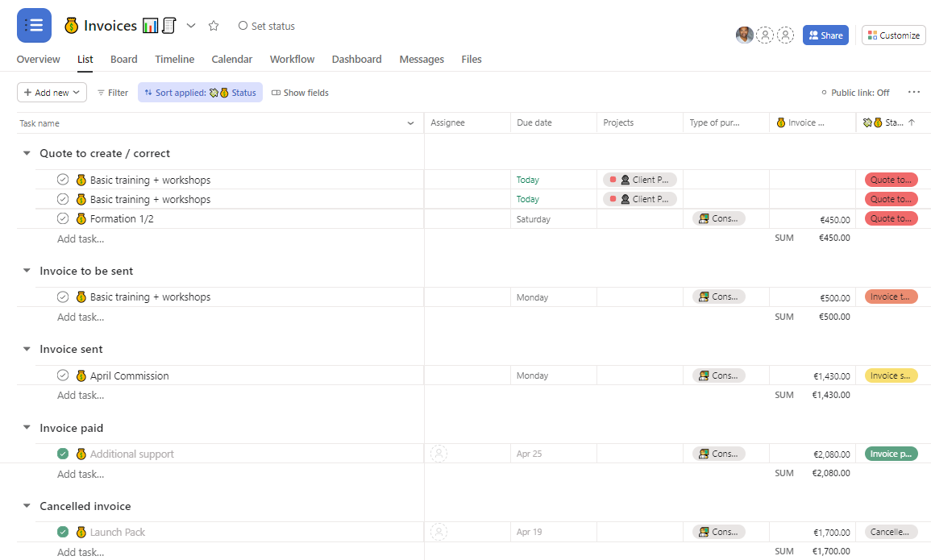Viewport: 931px width, 560px height.
Task: Mark April Commission task complete
Action: click(63, 375)
